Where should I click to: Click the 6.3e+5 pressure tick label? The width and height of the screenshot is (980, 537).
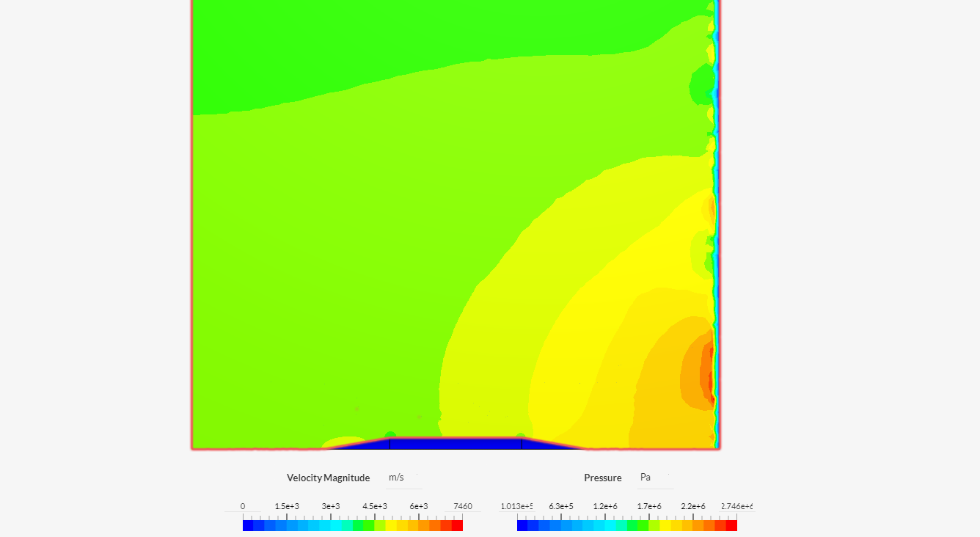pyautogui.click(x=561, y=506)
